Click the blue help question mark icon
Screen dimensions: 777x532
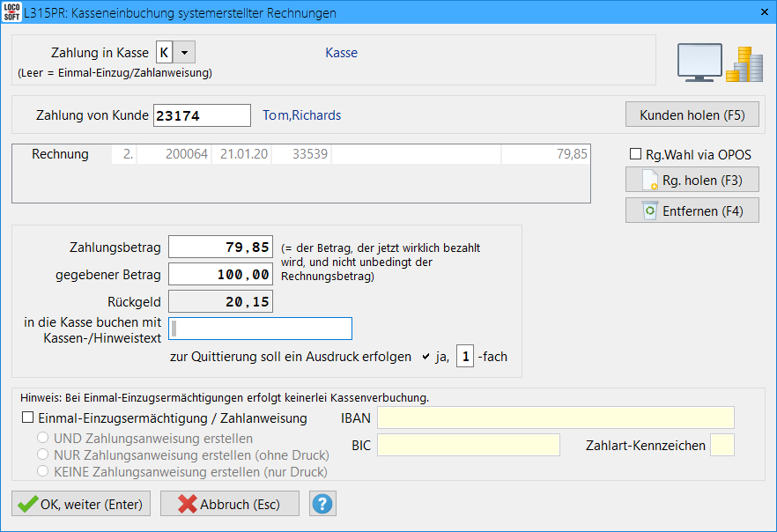(x=323, y=504)
